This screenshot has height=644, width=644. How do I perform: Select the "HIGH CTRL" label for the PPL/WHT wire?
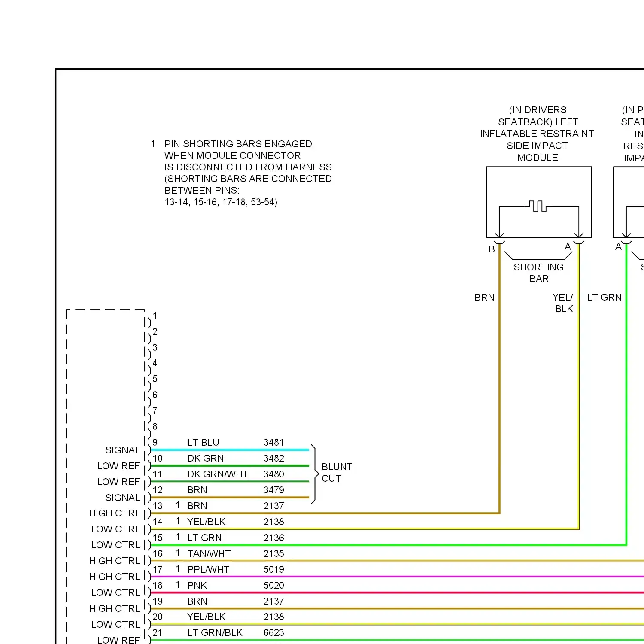(114, 577)
